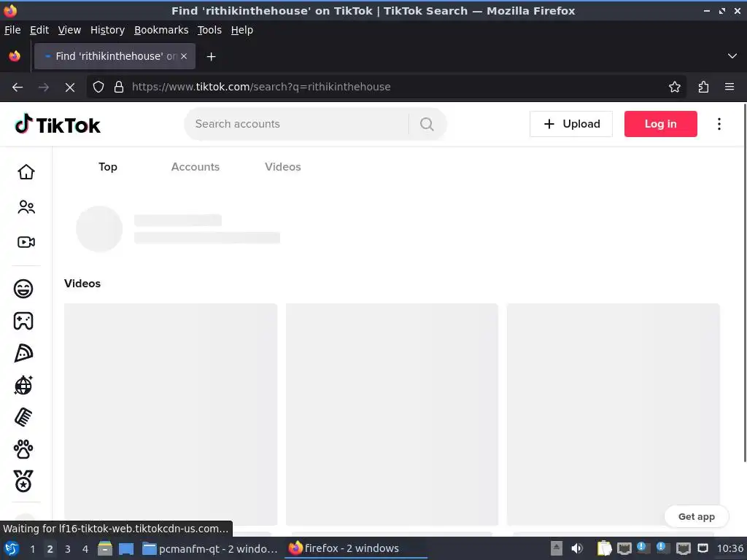Open the Firefox extensions puzzle icon
Screen dimensions: 747x560
704,87
